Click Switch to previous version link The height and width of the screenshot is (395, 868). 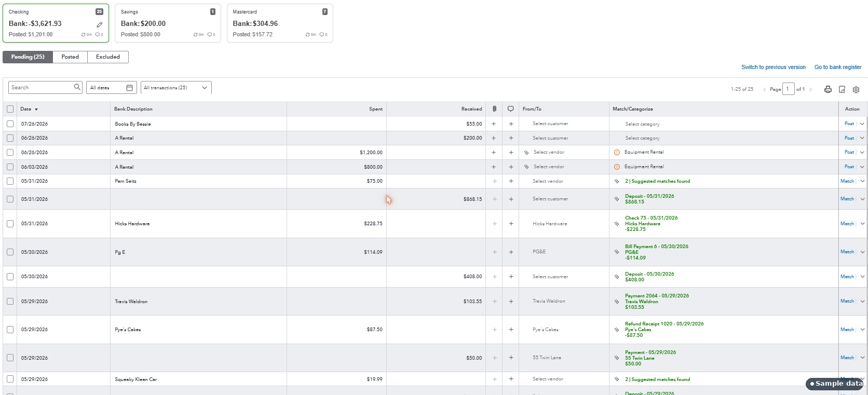coord(774,67)
